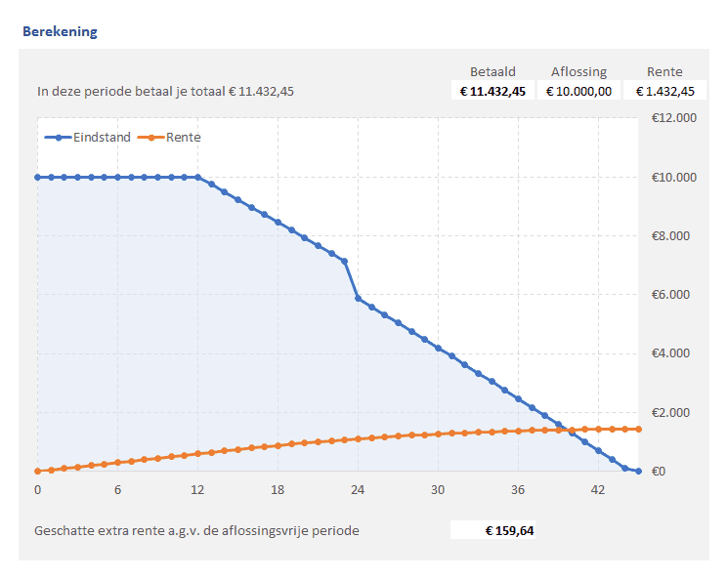Viewport: 728px width, 579px height.
Task: Click the €12.000 y-axis label
Action: click(672, 119)
